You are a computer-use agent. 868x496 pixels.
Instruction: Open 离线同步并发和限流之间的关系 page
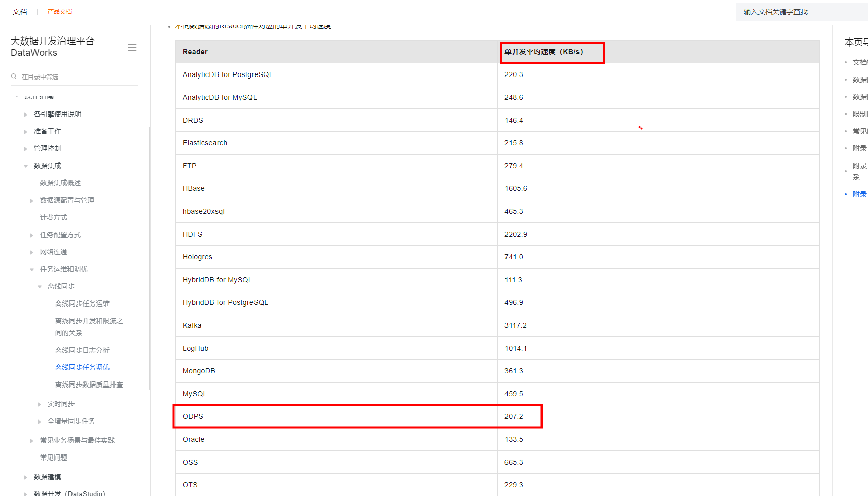click(89, 327)
